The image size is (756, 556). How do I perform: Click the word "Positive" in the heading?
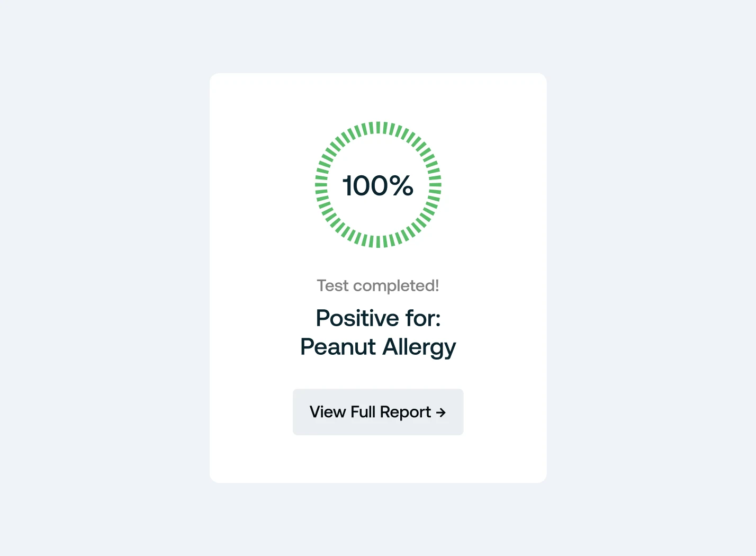click(x=357, y=318)
